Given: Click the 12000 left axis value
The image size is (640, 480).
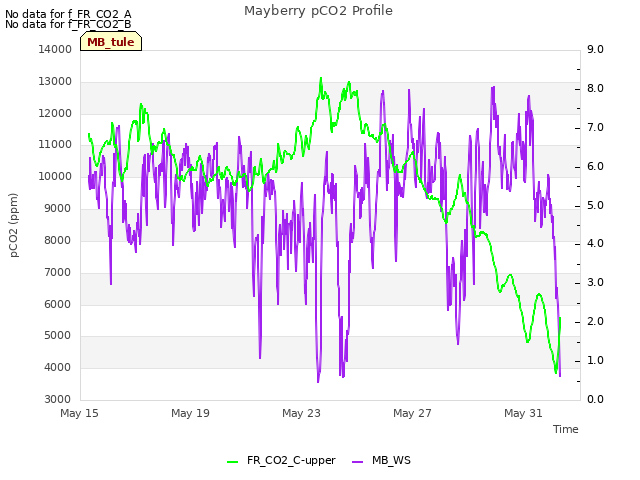Looking at the screenshot, I should click(55, 113).
